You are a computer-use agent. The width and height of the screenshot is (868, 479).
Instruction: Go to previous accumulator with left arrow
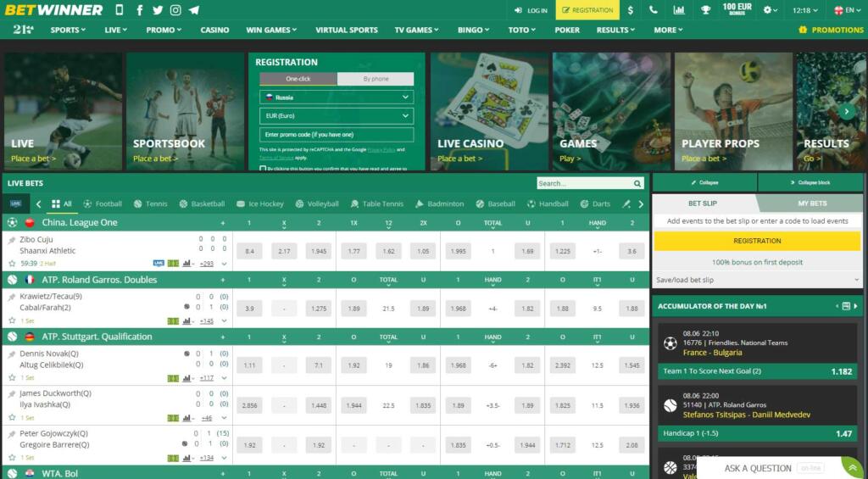(x=837, y=306)
